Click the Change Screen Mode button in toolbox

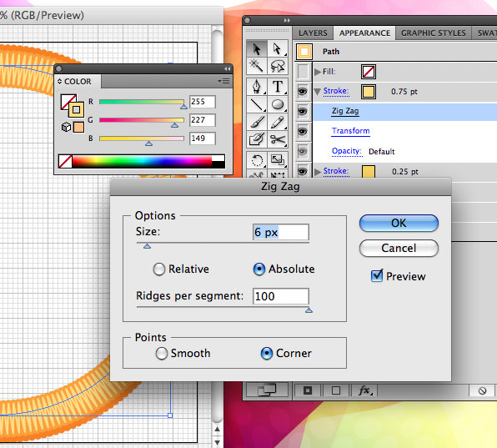(x=267, y=390)
